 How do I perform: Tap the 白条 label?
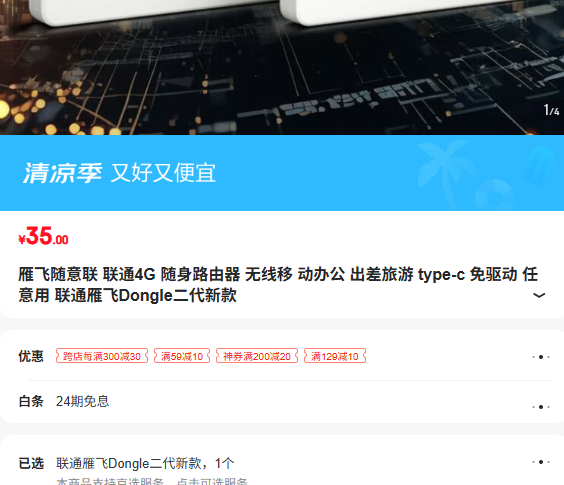[x=31, y=401]
